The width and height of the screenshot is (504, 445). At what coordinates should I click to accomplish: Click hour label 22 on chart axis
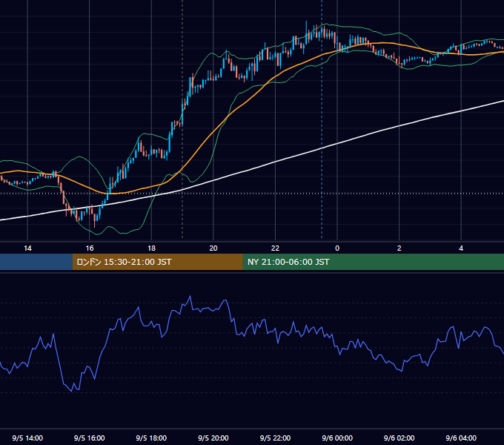pos(275,248)
